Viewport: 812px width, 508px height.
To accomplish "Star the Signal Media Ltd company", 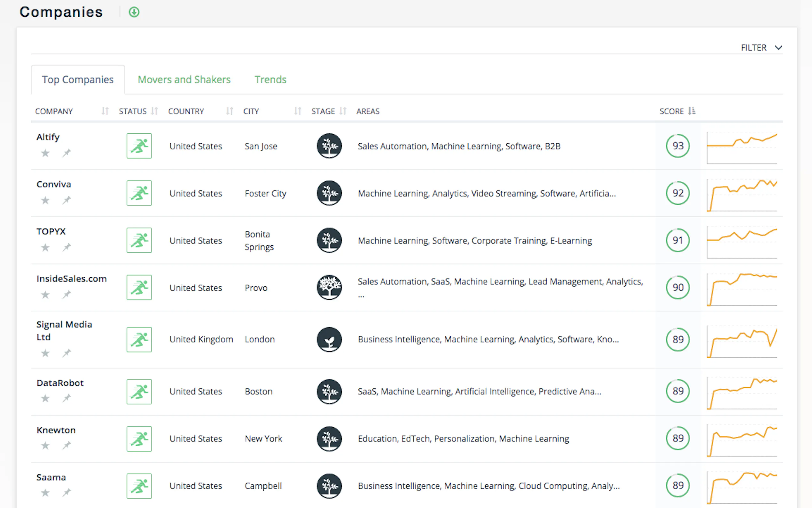I will (x=45, y=353).
